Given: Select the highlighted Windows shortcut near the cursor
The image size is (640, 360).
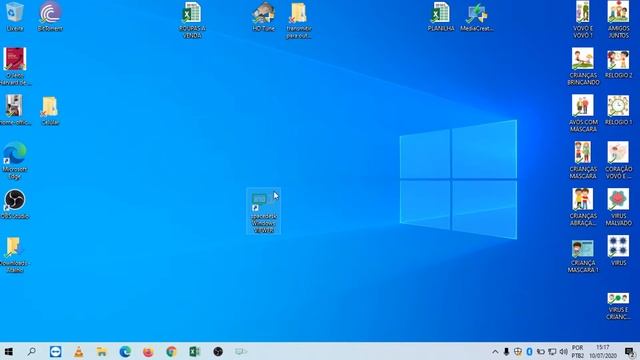Looking at the screenshot, I should pos(264,210).
